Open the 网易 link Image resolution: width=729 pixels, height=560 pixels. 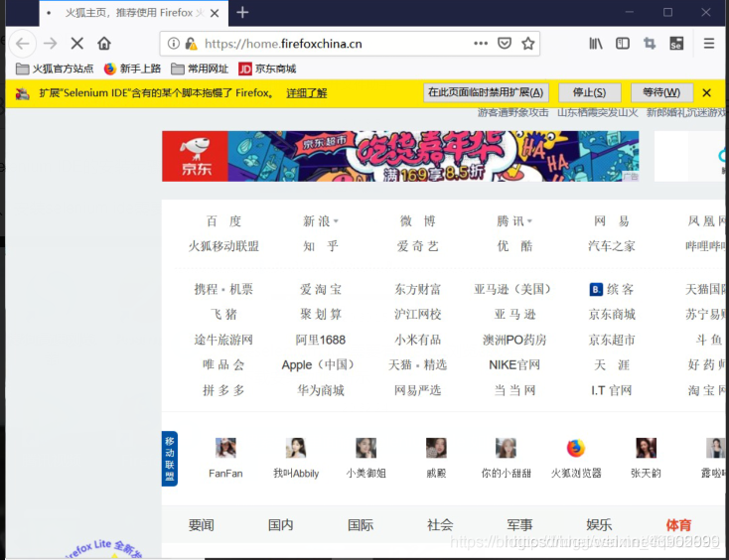coord(612,221)
